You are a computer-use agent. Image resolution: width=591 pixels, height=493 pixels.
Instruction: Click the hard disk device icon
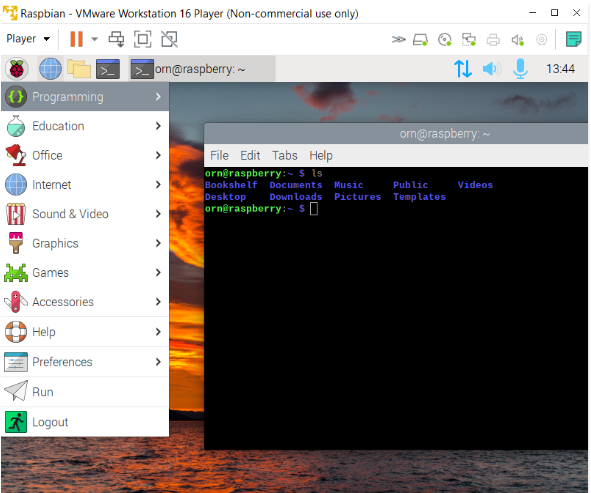point(420,39)
